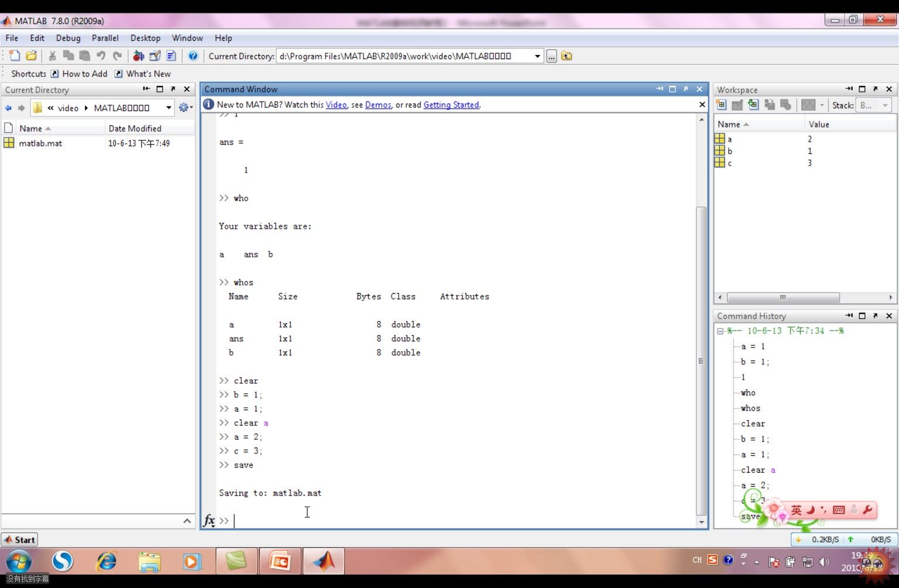
Task: Undock the Command Window panel
Action: (x=686, y=90)
